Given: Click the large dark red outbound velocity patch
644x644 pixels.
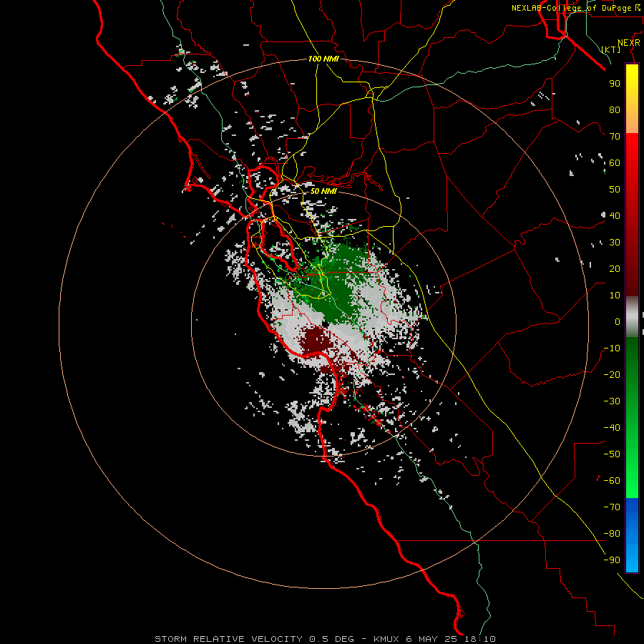Looking at the screenshot, I should (316, 340).
